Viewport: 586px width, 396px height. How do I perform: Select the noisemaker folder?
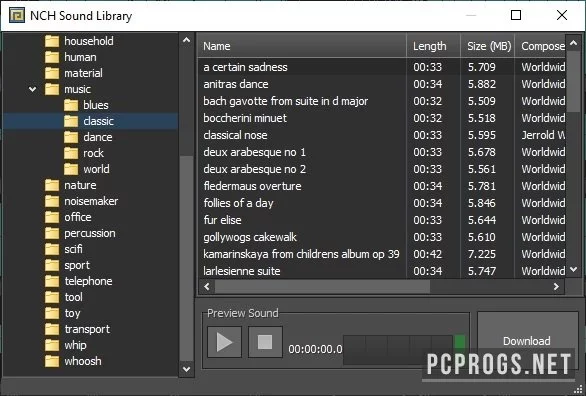point(81,201)
